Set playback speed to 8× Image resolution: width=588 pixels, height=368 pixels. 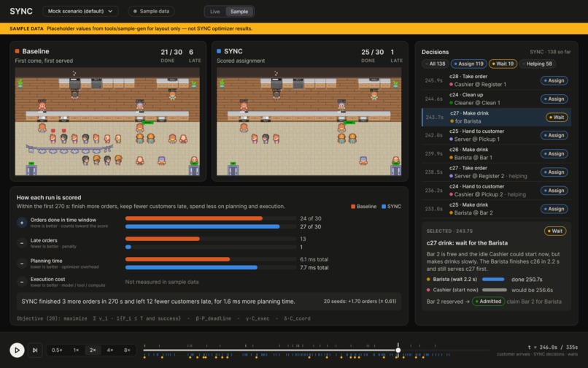point(127,350)
